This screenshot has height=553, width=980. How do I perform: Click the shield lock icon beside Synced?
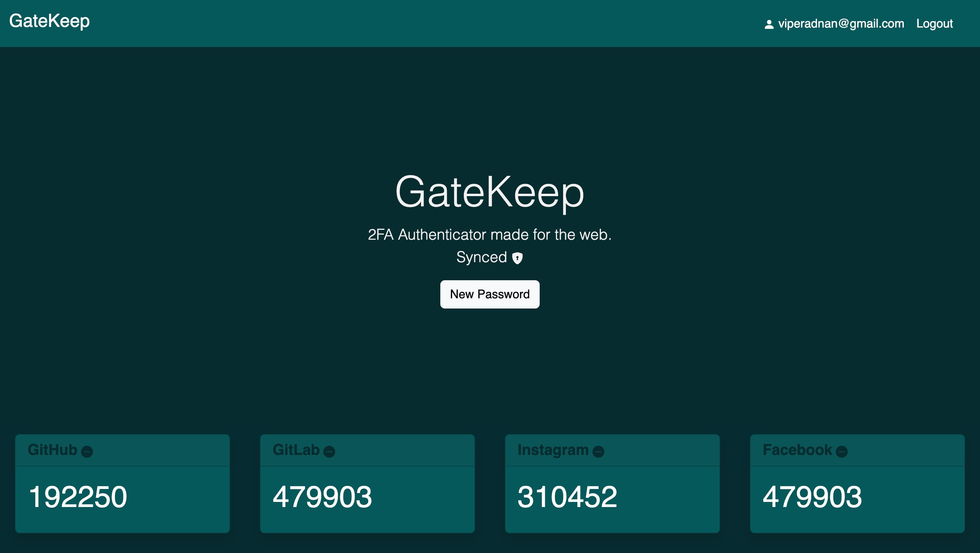(x=517, y=258)
